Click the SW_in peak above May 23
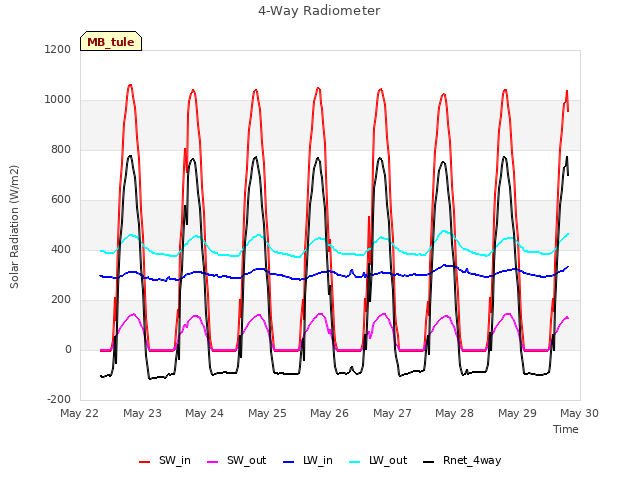640x480 pixels. pos(130,85)
